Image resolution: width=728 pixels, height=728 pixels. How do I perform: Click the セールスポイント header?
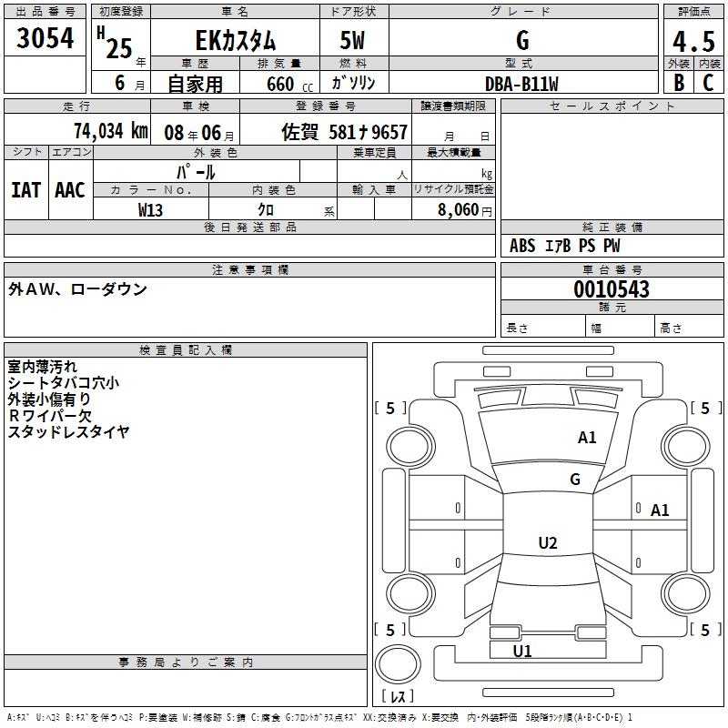tap(612, 106)
